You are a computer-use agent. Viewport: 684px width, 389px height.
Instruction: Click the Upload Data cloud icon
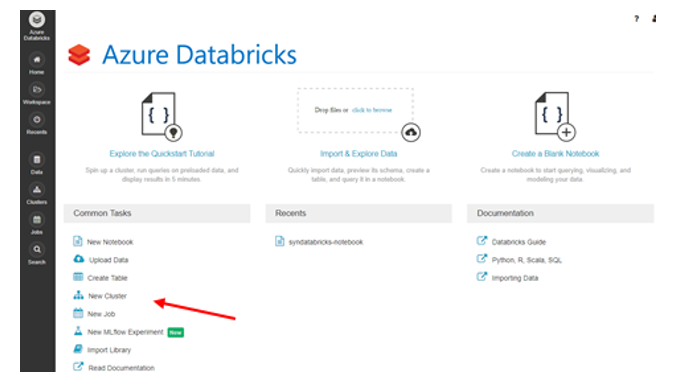(79, 259)
